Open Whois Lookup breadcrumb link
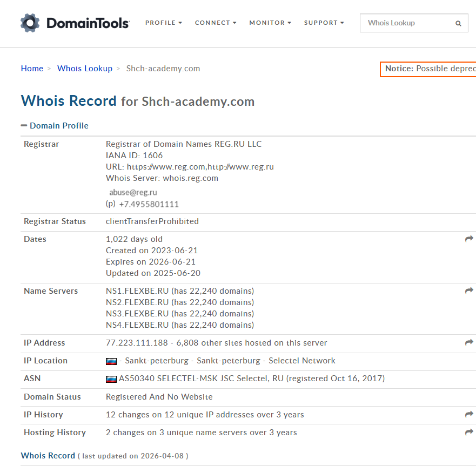This screenshot has width=476, height=466. (x=85, y=69)
